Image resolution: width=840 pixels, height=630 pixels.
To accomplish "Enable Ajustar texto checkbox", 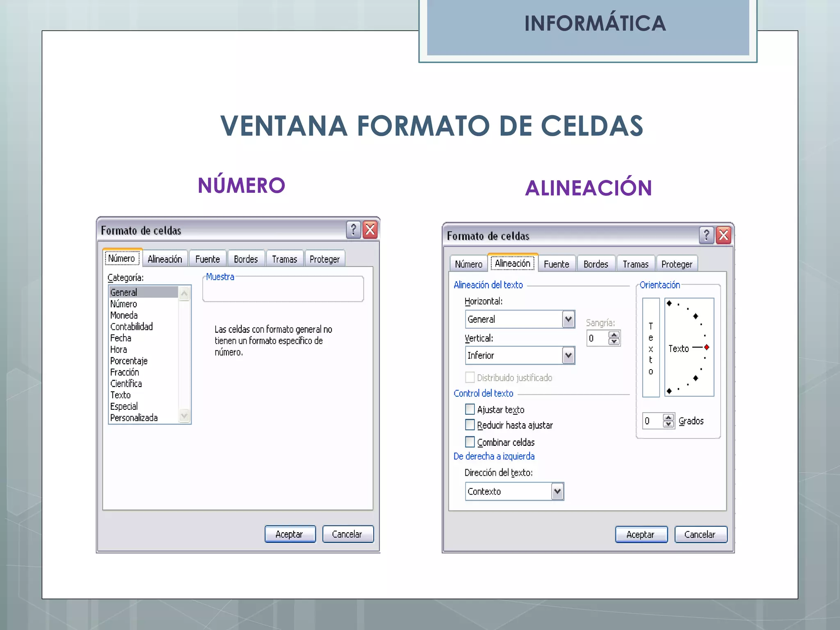I will (470, 409).
